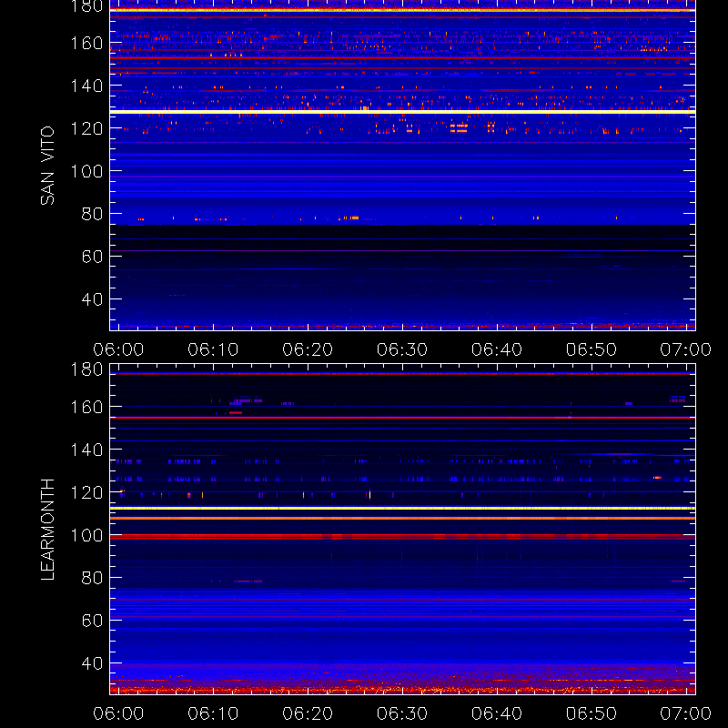Pick the 80 frequency label on San Vito axis

[x=92, y=214]
